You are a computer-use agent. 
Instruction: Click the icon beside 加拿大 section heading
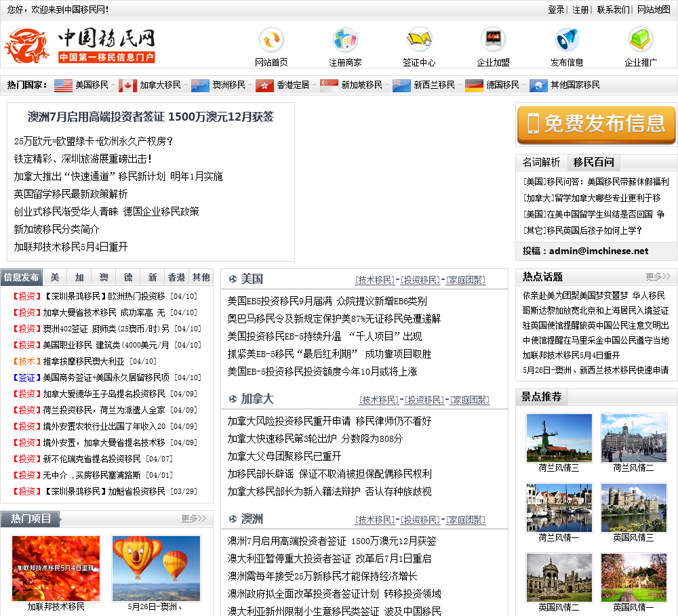click(233, 399)
